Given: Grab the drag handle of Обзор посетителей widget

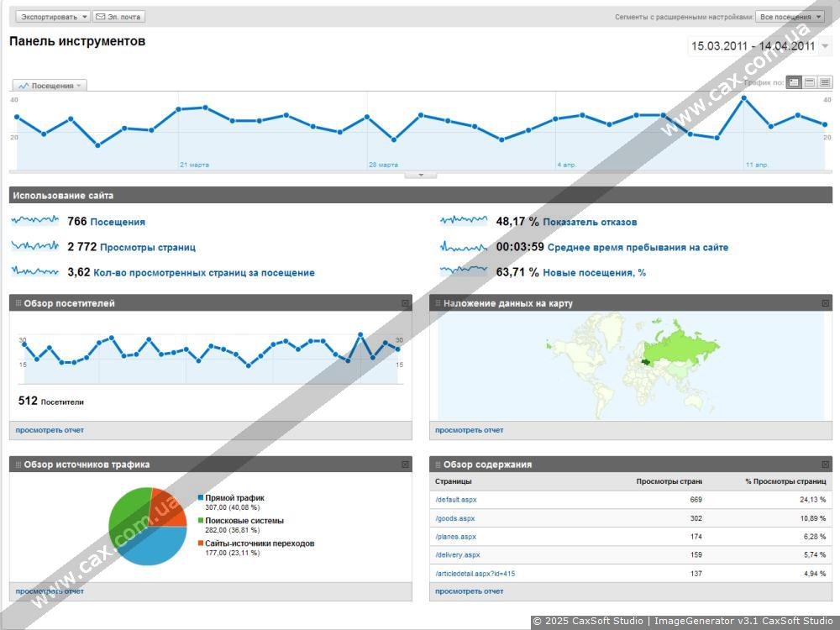Looking at the screenshot, I should pyautogui.click(x=18, y=303).
